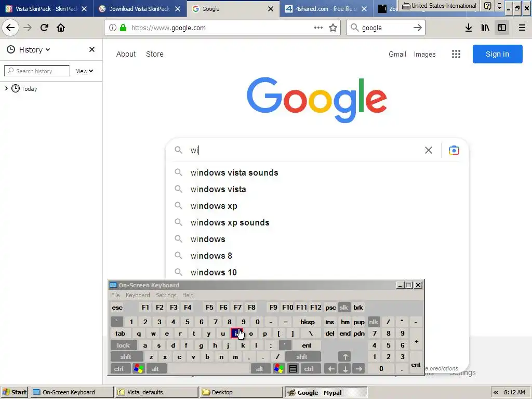The width and height of the screenshot is (532, 399).
Task: Clear the Google search box text
Action: (x=429, y=150)
